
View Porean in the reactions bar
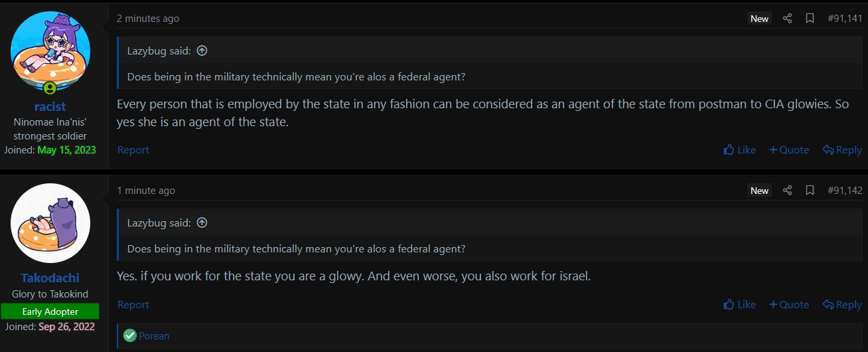pyautogui.click(x=154, y=336)
